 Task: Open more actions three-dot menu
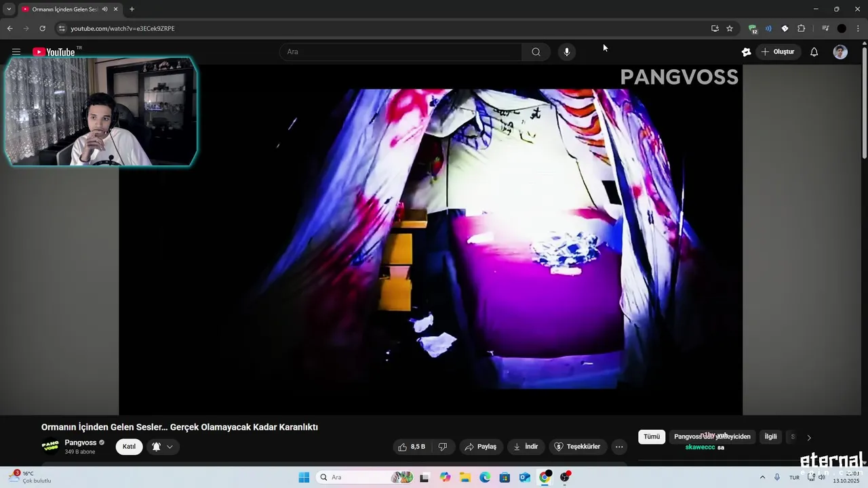(619, 447)
